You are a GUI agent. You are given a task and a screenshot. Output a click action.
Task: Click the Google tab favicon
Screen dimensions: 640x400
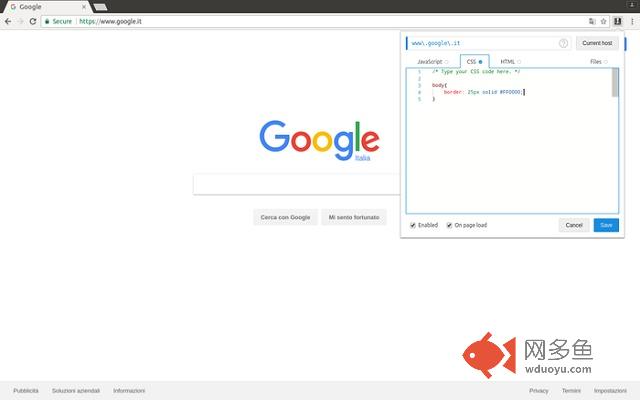point(13,7)
